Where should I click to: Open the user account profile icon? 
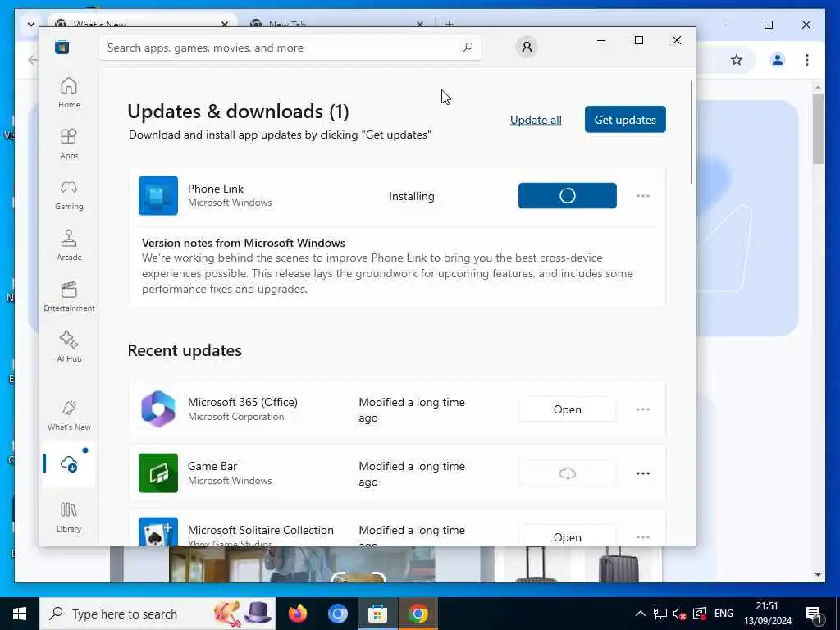point(527,47)
